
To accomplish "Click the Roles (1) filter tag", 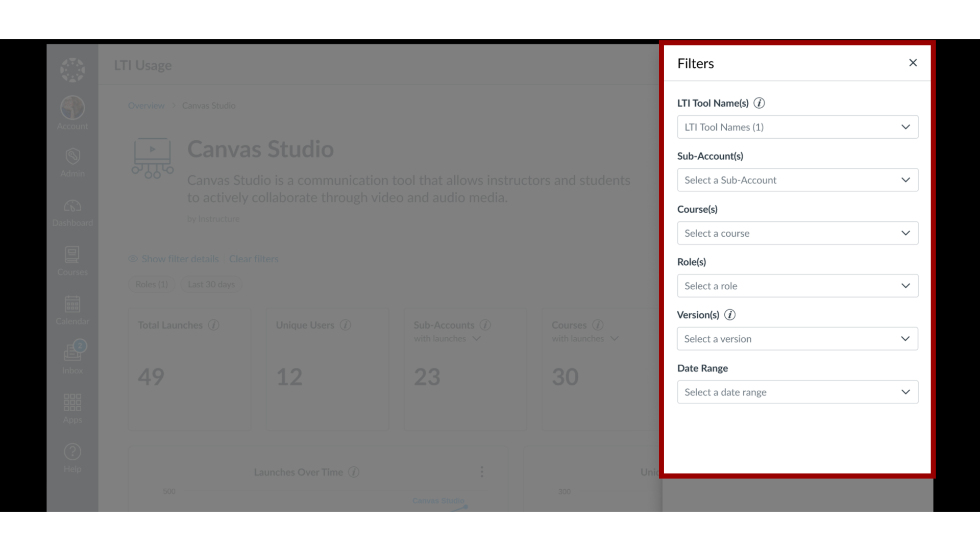I will tap(152, 284).
